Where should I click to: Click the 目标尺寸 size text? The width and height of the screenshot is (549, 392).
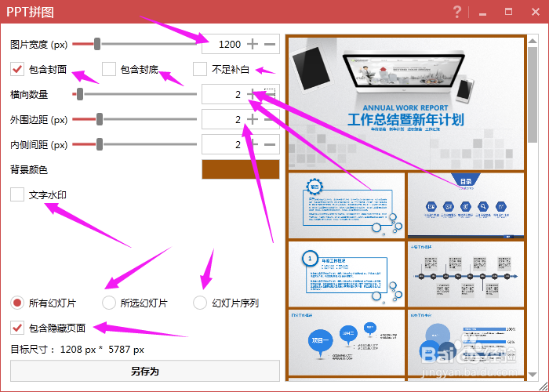[x=77, y=350]
